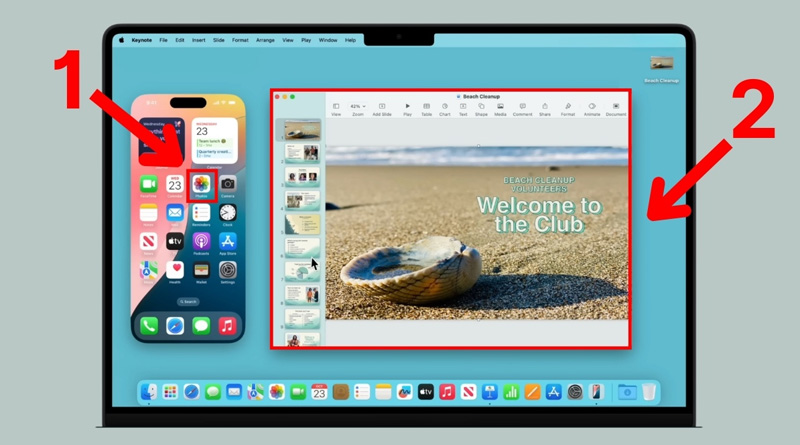The width and height of the screenshot is (800, 445).
Task: Launch the Apple TV app on the iPhone
Action: [175, 241]
